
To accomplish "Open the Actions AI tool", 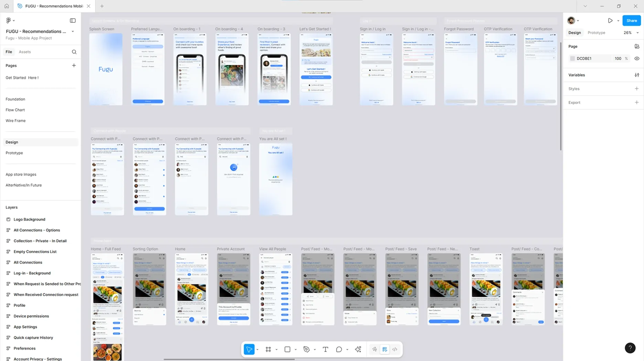I will click(x=358, y=349).
